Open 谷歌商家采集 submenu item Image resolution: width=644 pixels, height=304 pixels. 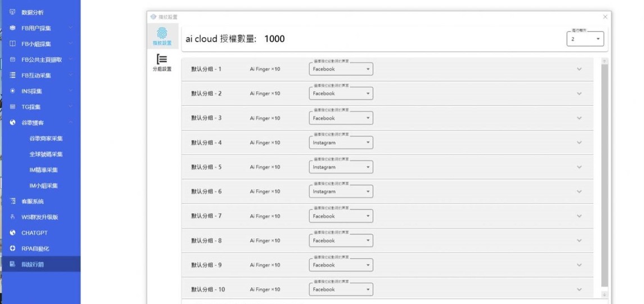coord(46,138)
